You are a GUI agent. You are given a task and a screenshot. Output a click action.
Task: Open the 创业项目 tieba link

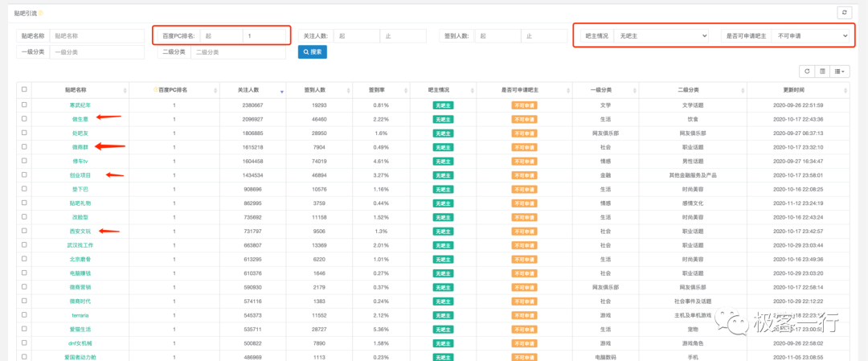pos(80,175)
